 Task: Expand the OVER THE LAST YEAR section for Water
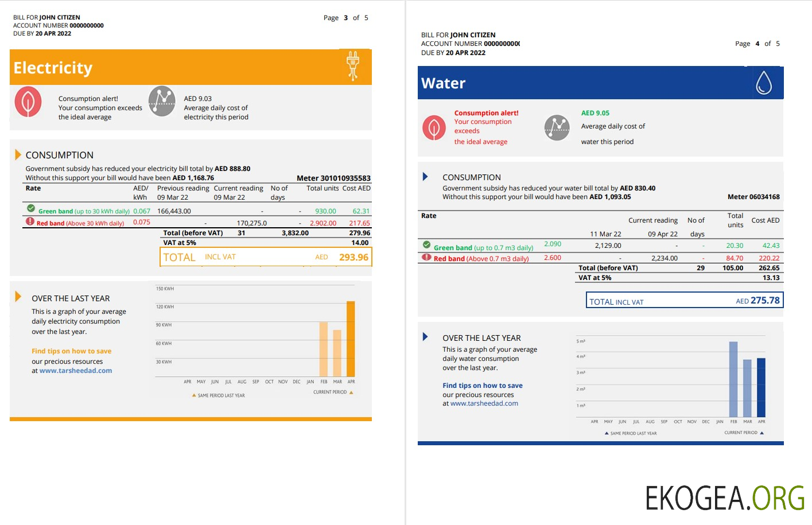click(425, 337)
